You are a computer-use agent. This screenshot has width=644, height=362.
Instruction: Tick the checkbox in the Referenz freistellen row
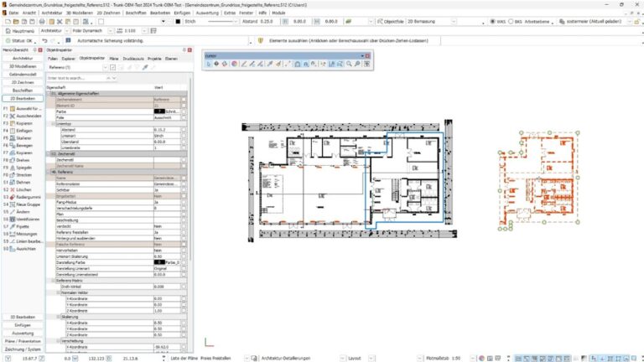[x=184, y=232]
